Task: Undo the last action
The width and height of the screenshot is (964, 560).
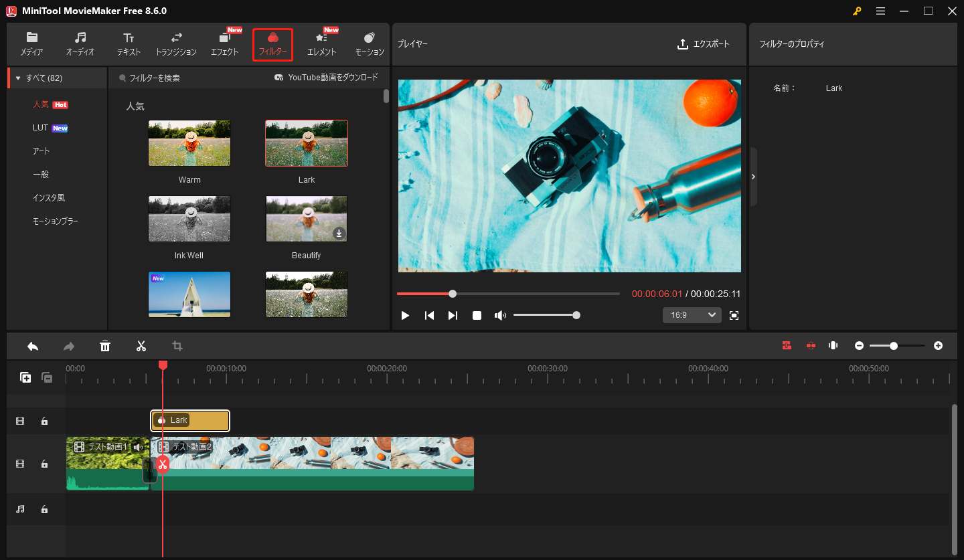Action: tap(32, 346)
